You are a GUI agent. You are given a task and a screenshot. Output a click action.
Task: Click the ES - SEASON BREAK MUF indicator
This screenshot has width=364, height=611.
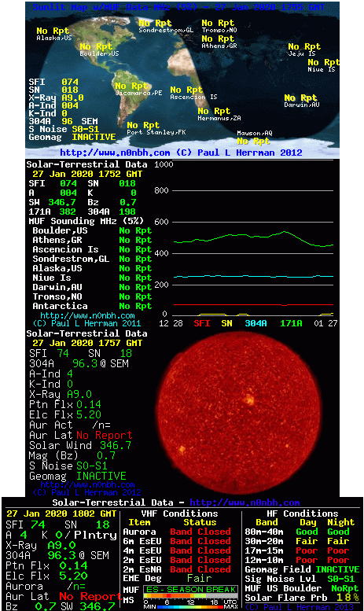coord(191,590)
